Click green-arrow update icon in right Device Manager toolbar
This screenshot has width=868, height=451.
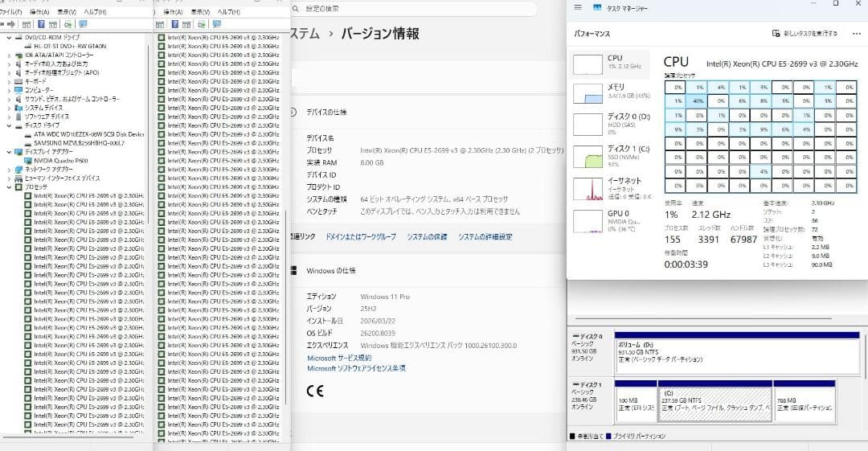tap(202, 24)
